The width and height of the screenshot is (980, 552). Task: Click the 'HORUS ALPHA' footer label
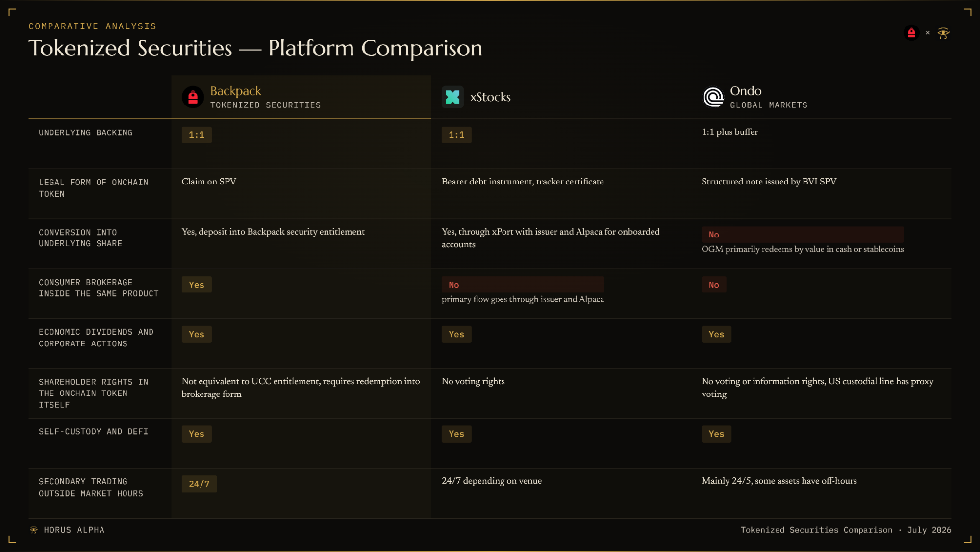click(x=74, y=530)
